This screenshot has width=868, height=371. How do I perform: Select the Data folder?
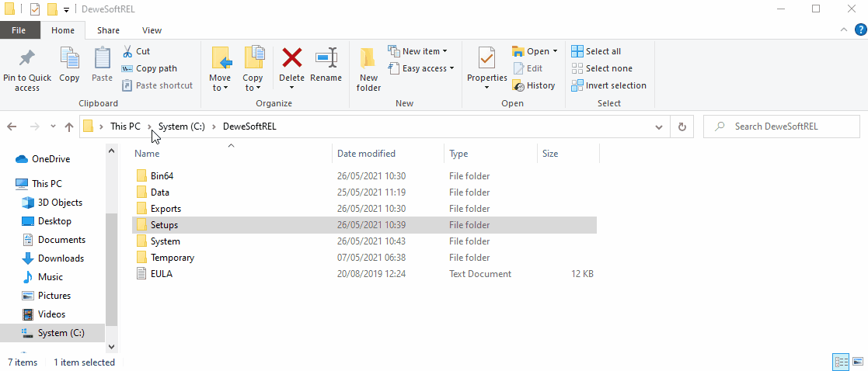364,192
